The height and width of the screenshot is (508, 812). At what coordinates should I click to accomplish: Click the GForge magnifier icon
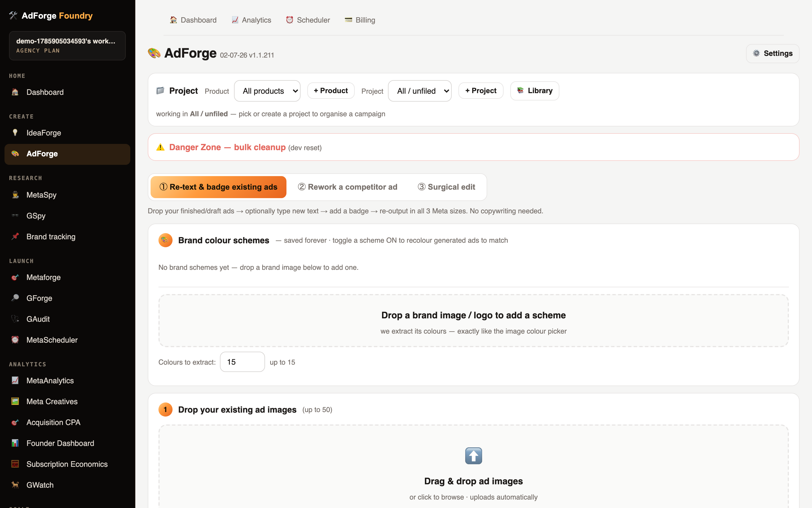pos(15,298)
